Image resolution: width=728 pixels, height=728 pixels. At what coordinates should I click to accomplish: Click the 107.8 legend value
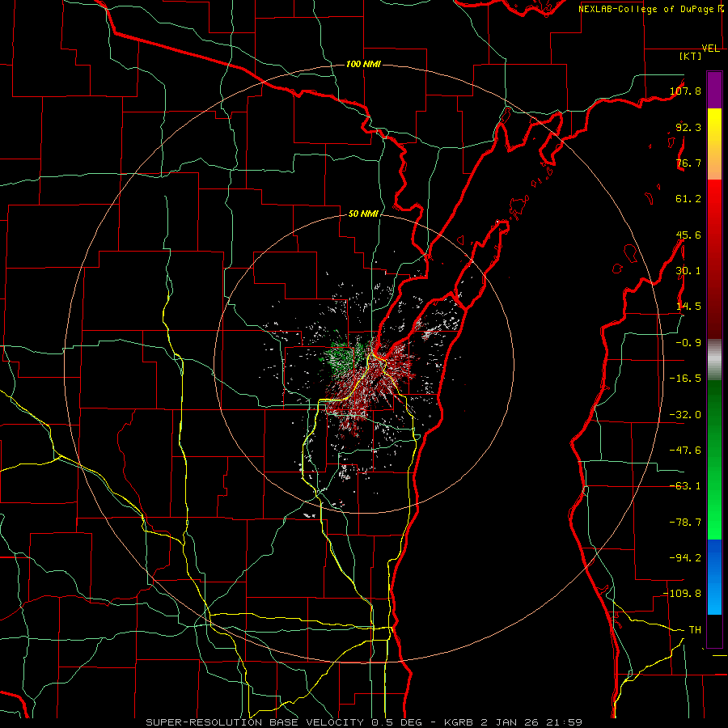click(685, 91)
